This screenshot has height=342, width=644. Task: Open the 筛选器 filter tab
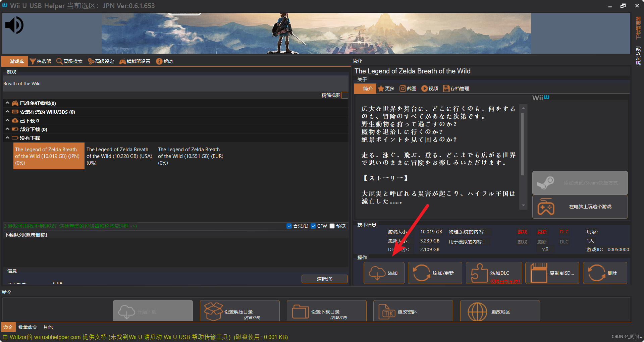tap(41, 61)
